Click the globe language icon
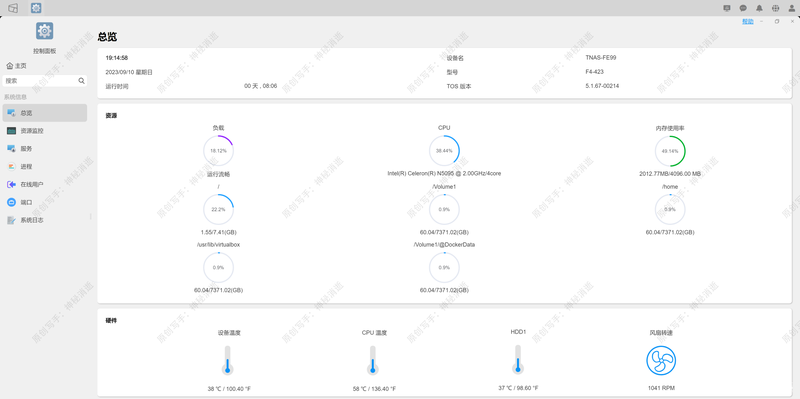Image resolution: width=800 pixels, height=399 pixels. tap(776, 8)
